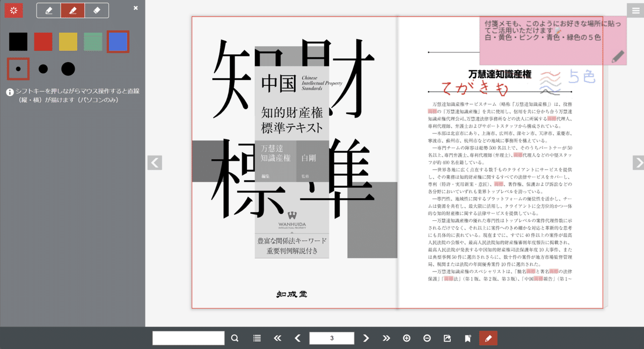This screenshot has height=349, width=644.
Task: Zoom in on the book page
Action: point(407,338)
